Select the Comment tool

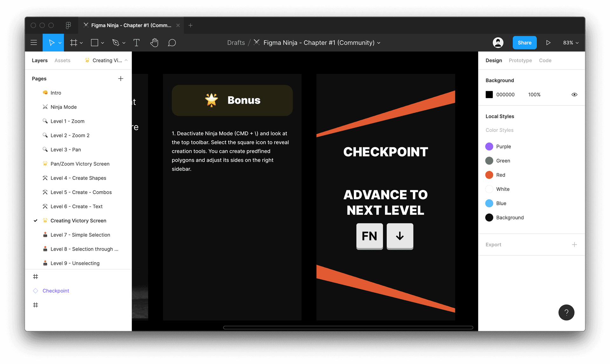(x=173, y=42)
